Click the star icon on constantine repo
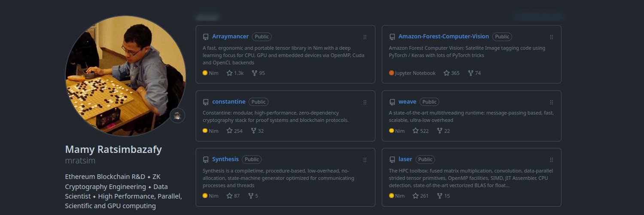Screen dimensions: 644x215 tap(229, 131)
